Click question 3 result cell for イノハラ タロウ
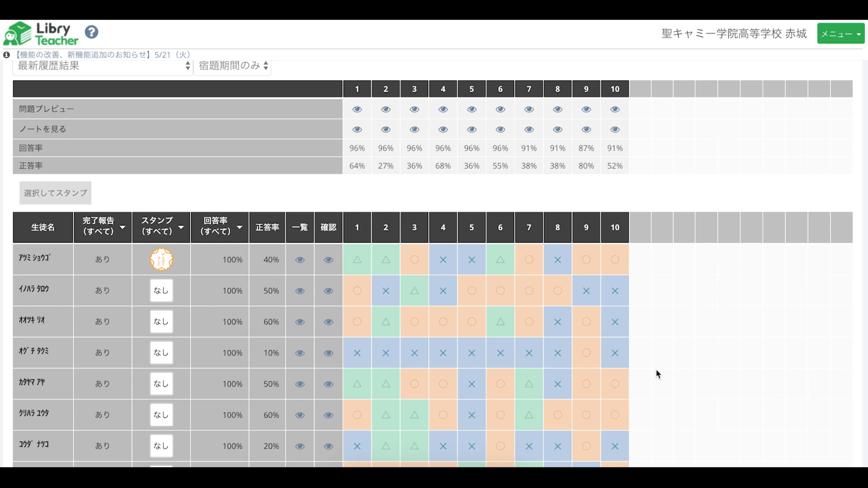The image size is (868, 488). 414,291
